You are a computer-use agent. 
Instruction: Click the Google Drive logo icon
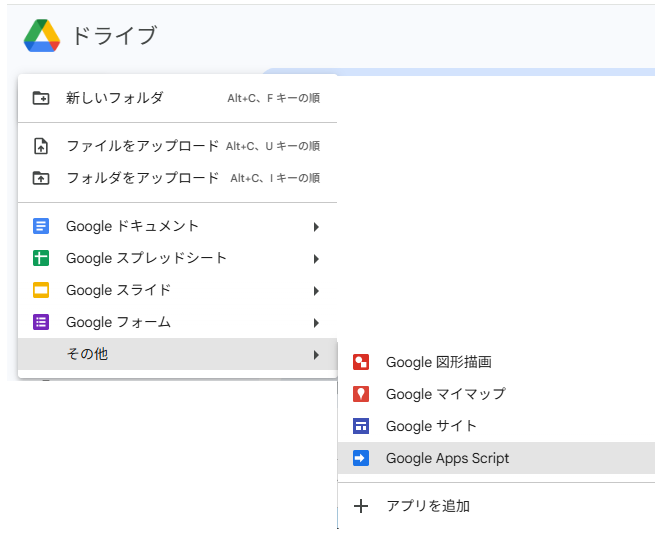(x=42, y=36)
